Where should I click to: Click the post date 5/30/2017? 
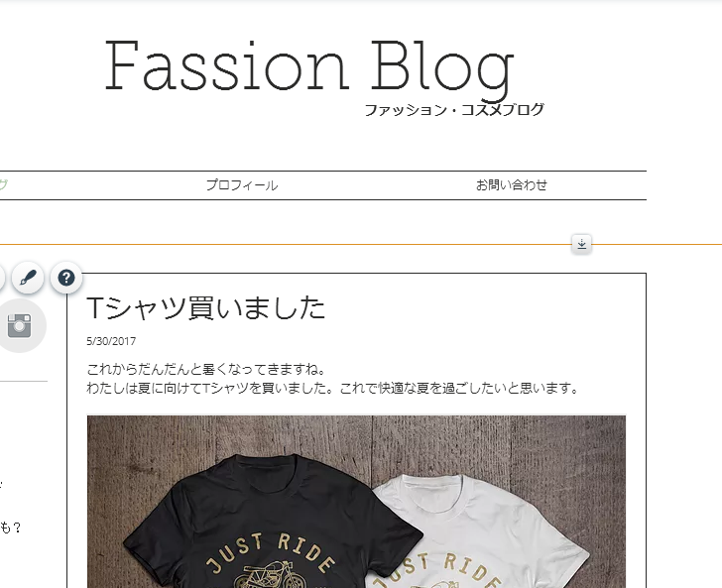point(111,341)
